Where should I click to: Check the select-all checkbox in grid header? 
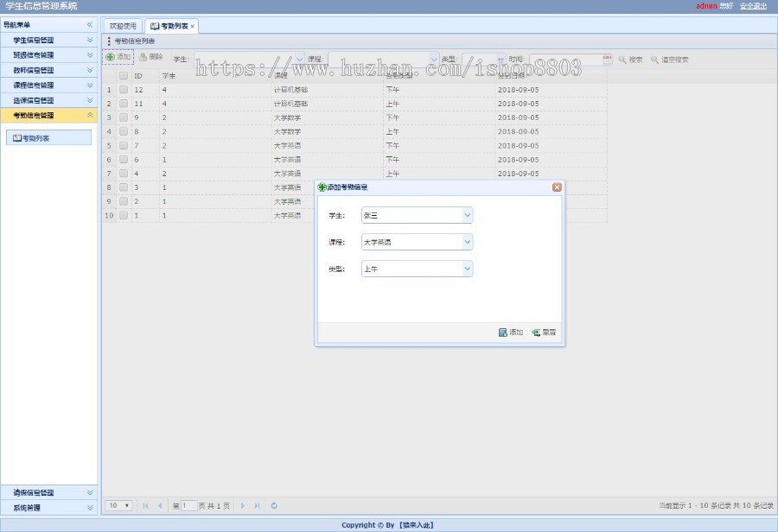(x=124, y=75)
